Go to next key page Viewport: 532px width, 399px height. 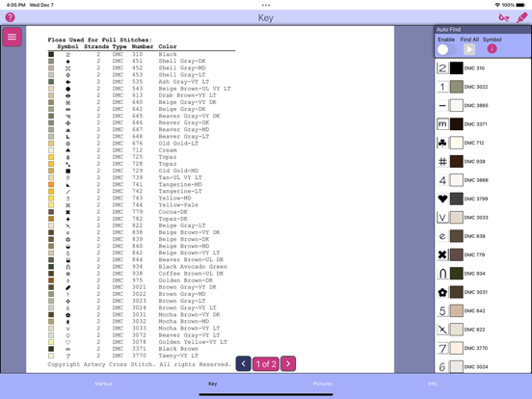pos(288,363)
